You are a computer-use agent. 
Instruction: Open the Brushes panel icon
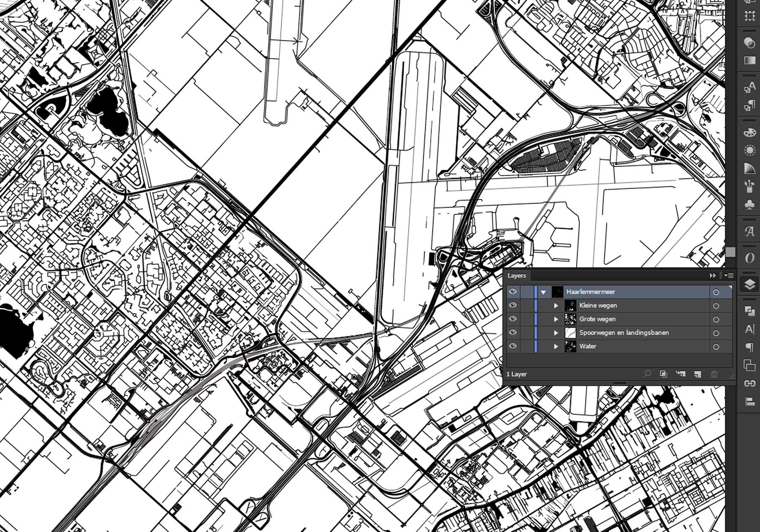pyautogui.click(x=749, y=186)
